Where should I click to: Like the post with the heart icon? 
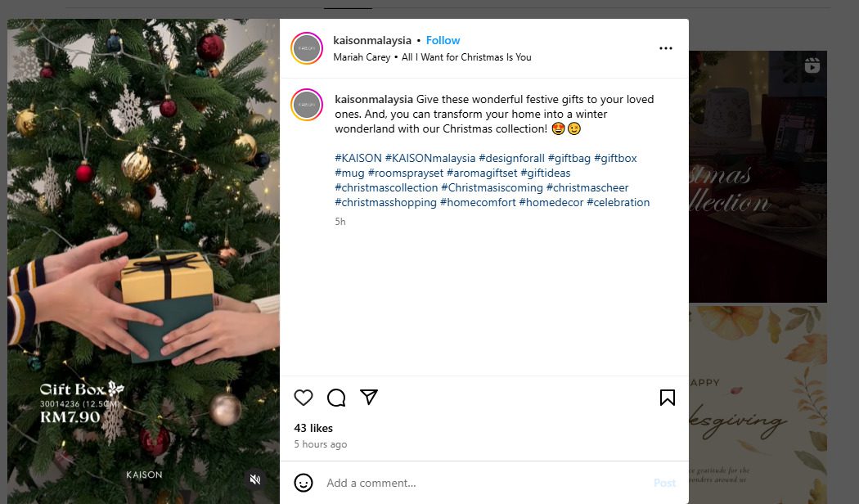coord(304,398)
